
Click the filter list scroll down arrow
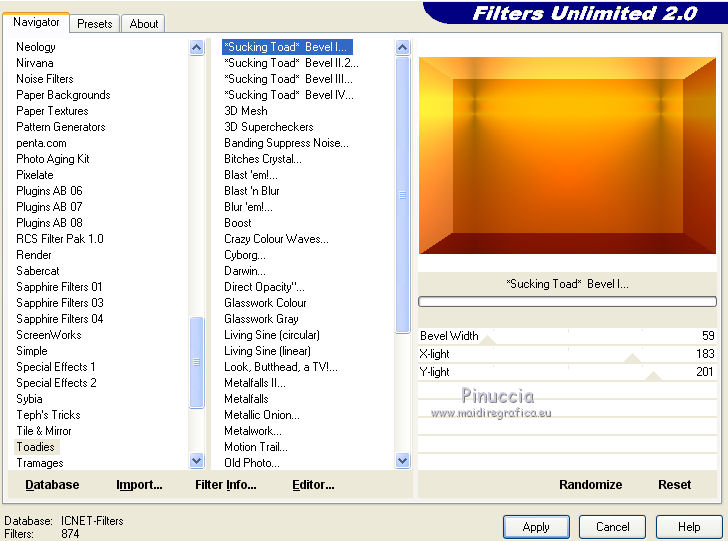click(403, 461)
